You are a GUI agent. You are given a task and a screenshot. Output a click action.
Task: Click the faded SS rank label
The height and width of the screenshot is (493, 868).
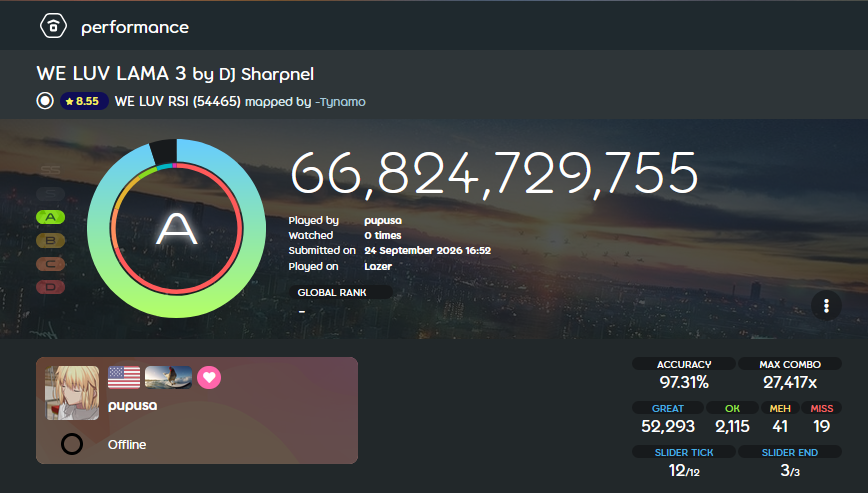tap(50, 170)
